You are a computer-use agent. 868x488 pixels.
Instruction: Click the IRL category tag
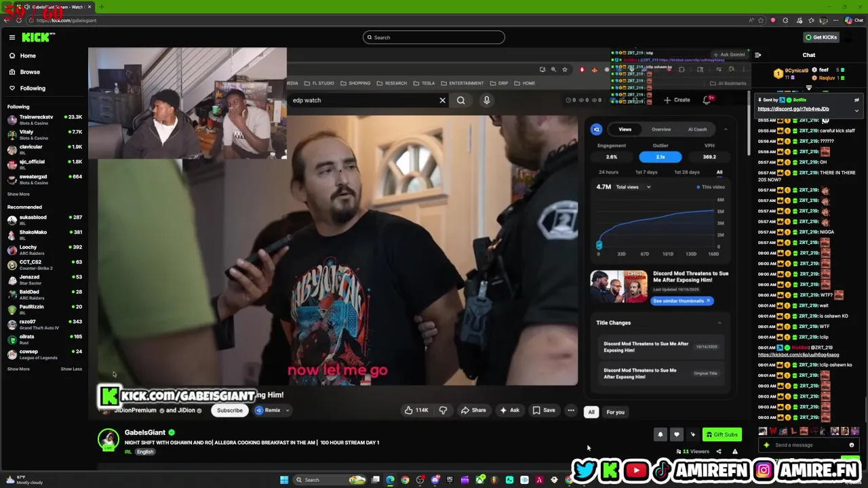pos(127,452)
